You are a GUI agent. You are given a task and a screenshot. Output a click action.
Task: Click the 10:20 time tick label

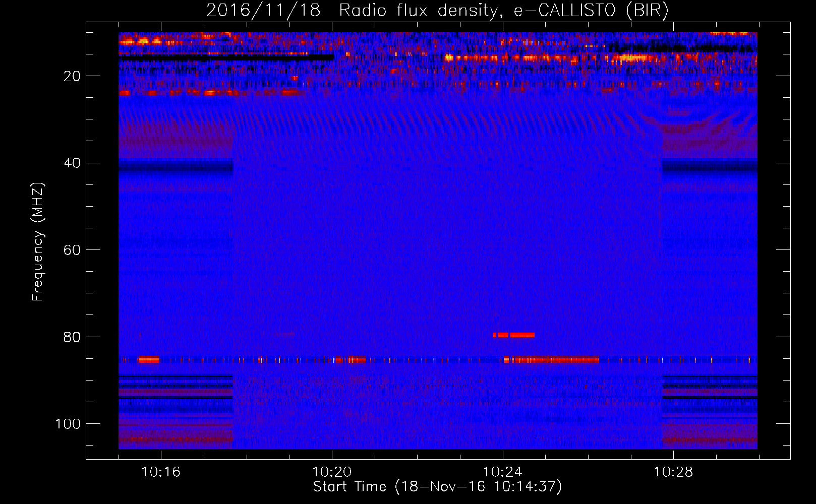coord(332,472)
